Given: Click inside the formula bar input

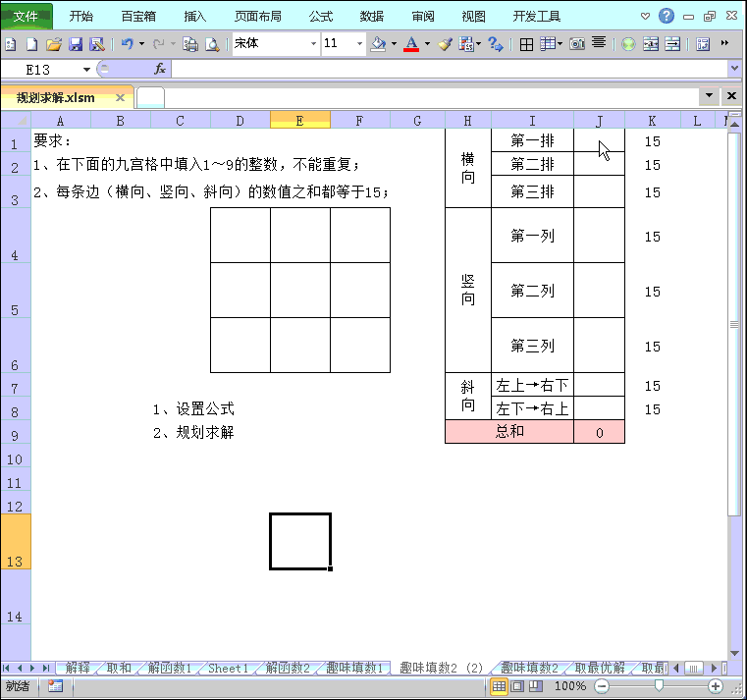Looking at the screenshot, I should pyautogui.click(x=448, y=69).
